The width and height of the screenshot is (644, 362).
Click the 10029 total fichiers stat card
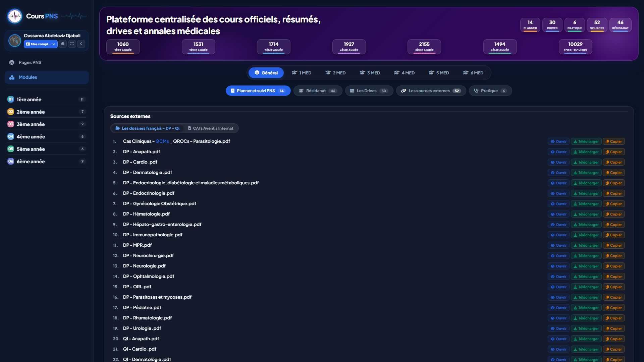point(575,47)
